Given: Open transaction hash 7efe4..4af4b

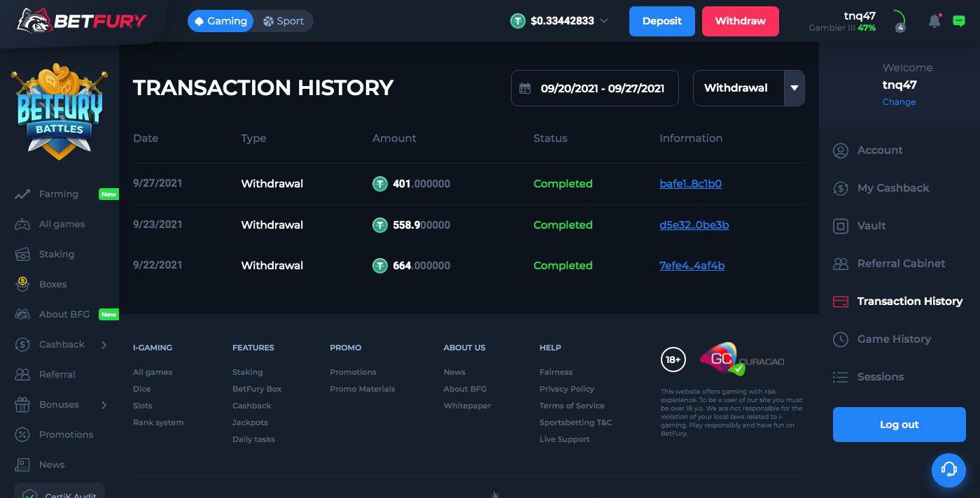Looking at the screenshot, I should (x=692, y=266).
